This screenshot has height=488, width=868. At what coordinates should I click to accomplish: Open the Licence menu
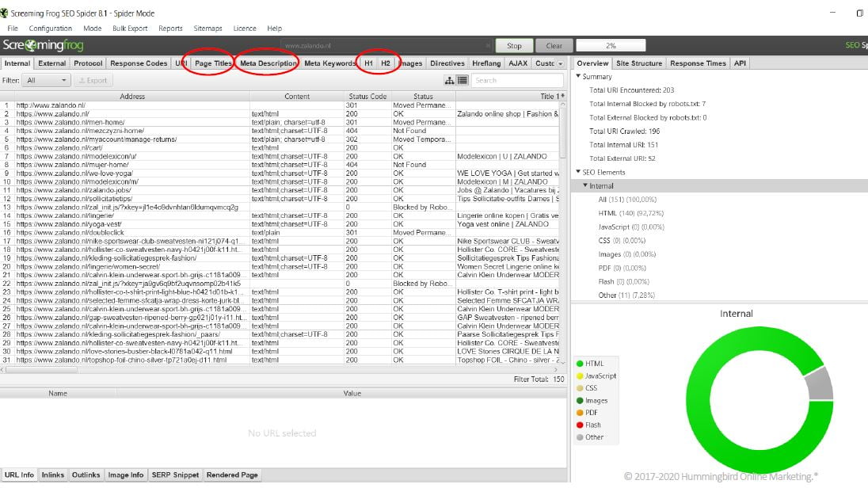tap(245, 29)
